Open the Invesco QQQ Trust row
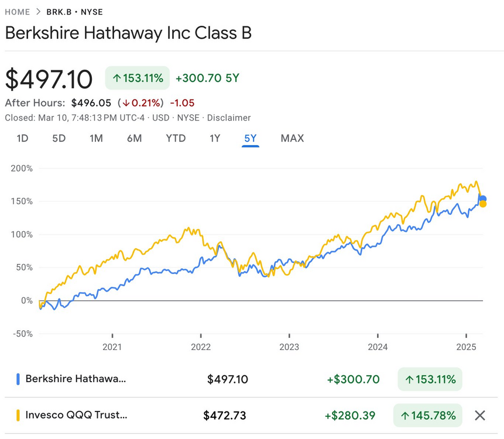The image size is (504, 439). click(x=76, y=416)
